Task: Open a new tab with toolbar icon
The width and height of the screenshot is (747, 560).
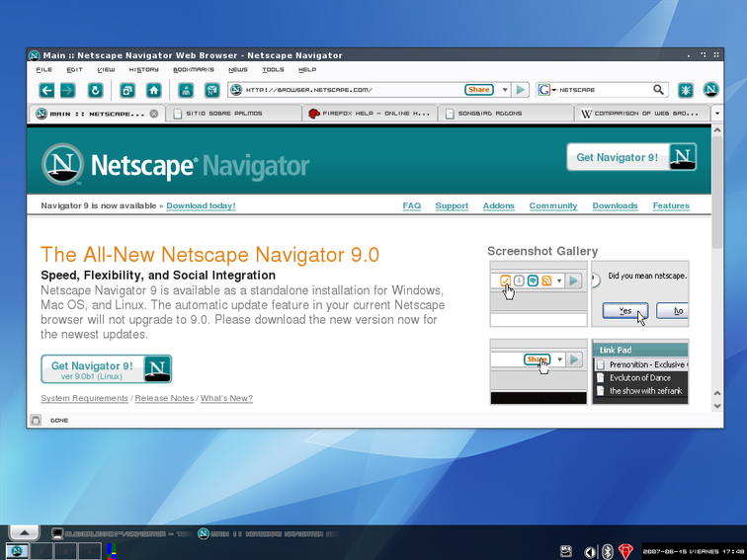Action: [127, 90]
